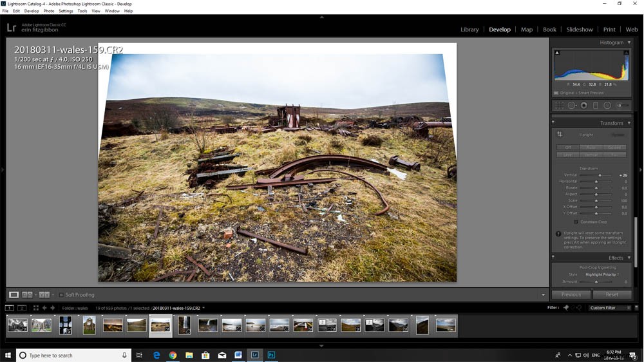This screenshot has height=362, width=644.
Task: Click Upright Vertical button
Action: point(591,155)
